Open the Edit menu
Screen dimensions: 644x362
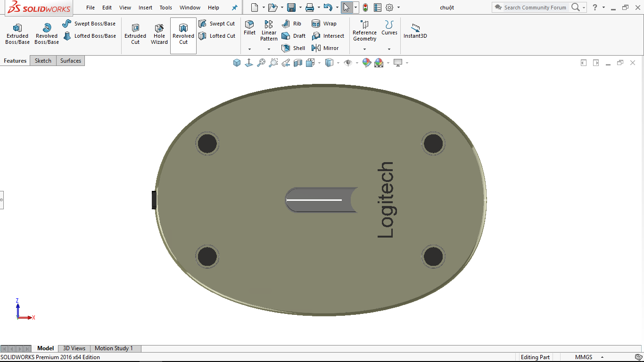coord(107,8)
